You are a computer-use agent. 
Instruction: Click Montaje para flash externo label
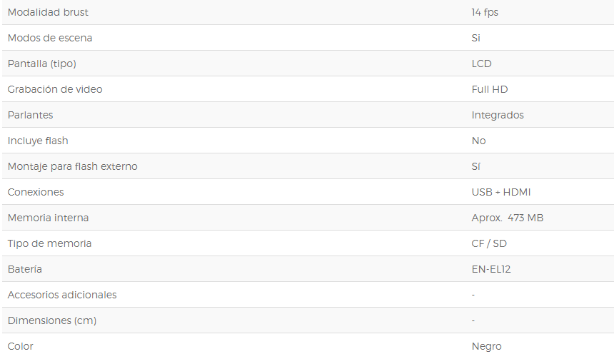click(x=72, y=167)
